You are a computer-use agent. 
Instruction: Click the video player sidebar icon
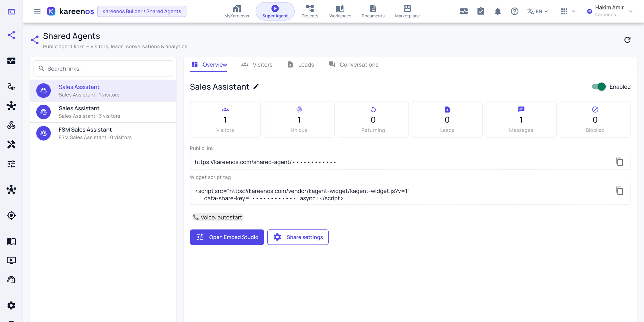click(x=11, y=260)
